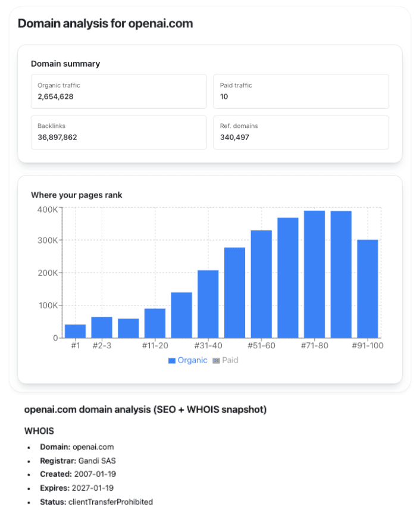This screenshot has height=512, width=420.
Task: Click the 'Domain: openai.com' list item
Action: [x=77, y=447]
